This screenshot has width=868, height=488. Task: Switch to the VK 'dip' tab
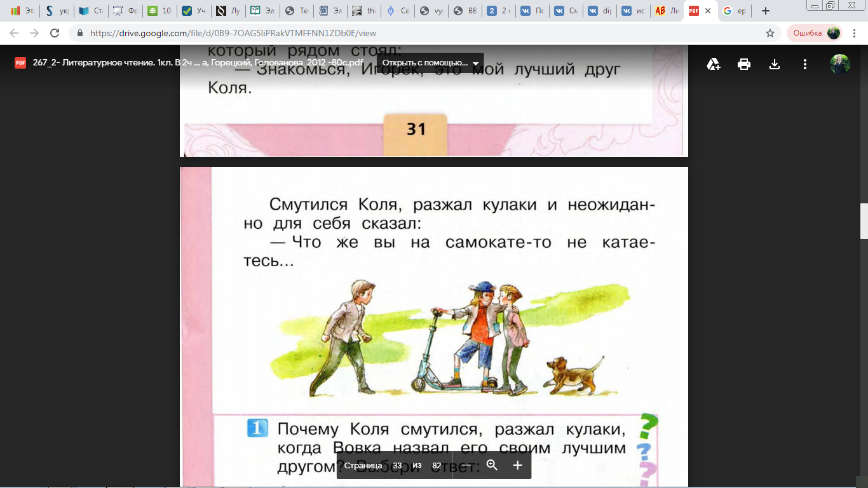pyautogui.click(x=599, y=11)
